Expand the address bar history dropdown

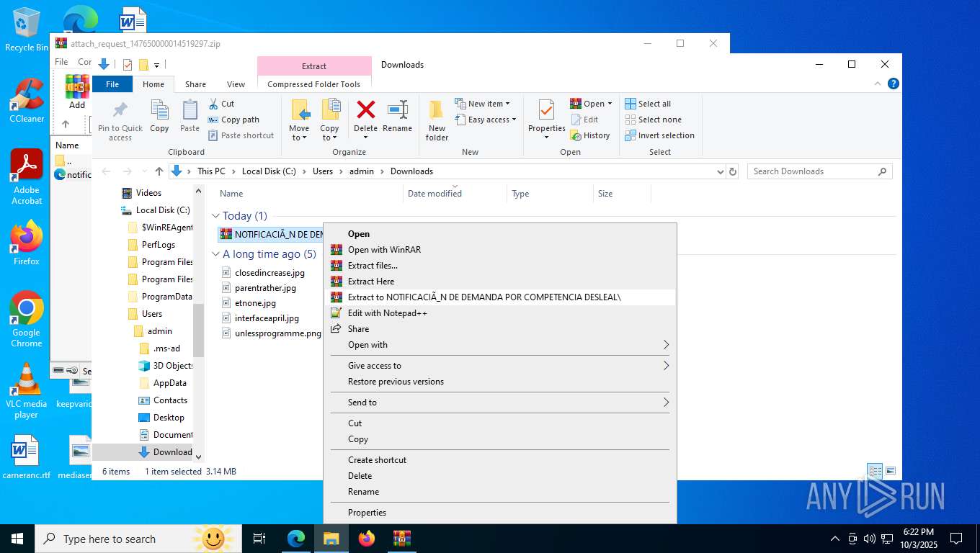pyautogui.click(x=720, y=171)
